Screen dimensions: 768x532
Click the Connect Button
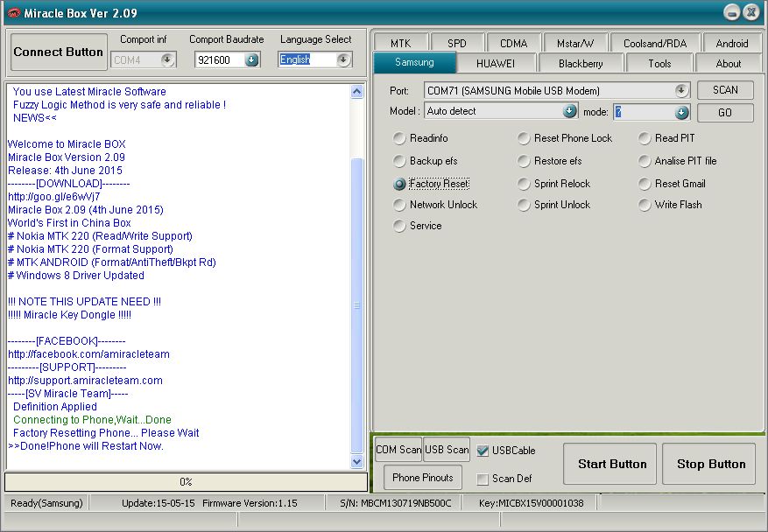point(59,52)
